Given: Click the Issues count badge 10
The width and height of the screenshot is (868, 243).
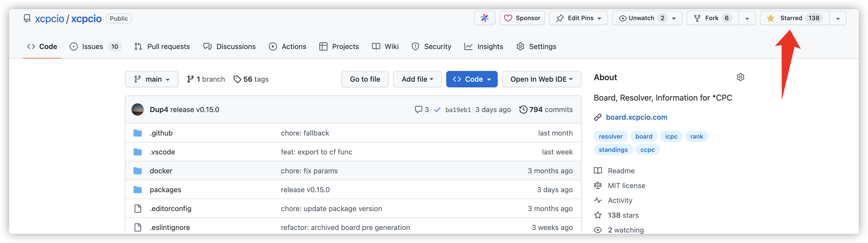Looking at the screenshot, I should coord(115,46).
